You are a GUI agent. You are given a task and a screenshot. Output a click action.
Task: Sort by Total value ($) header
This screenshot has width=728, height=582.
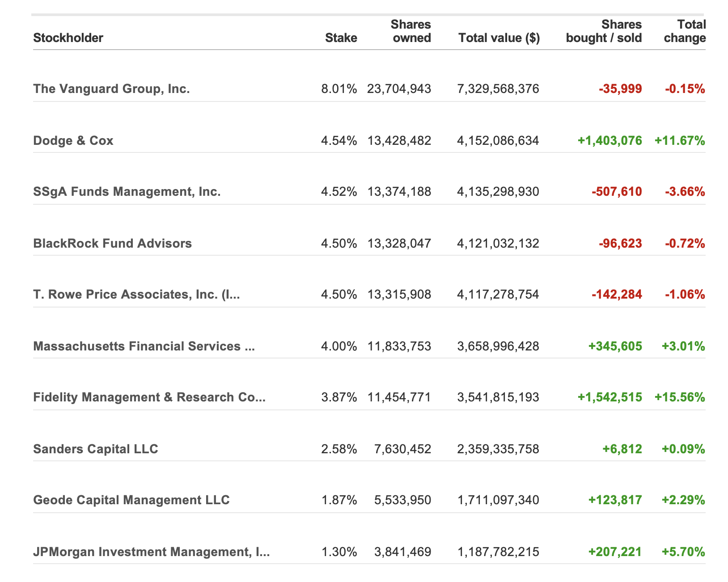(x=499, y=38)
